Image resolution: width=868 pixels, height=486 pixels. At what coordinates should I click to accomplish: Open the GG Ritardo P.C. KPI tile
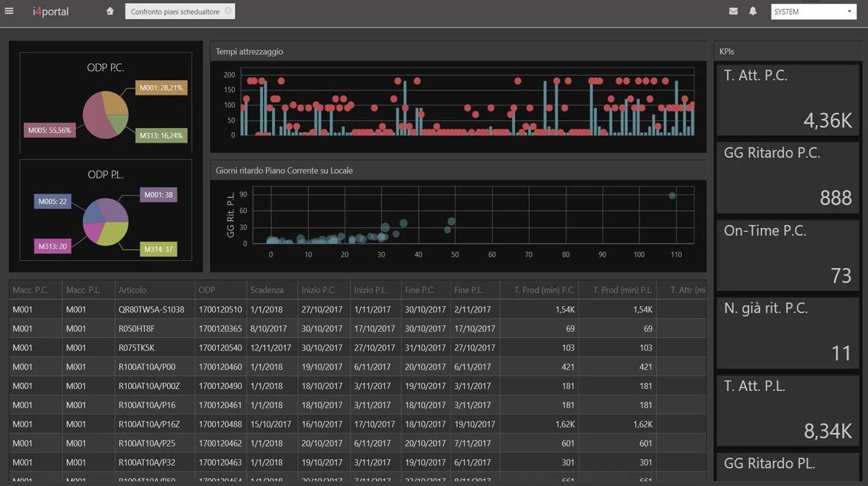pyautogui.click(x=788, y=177)
